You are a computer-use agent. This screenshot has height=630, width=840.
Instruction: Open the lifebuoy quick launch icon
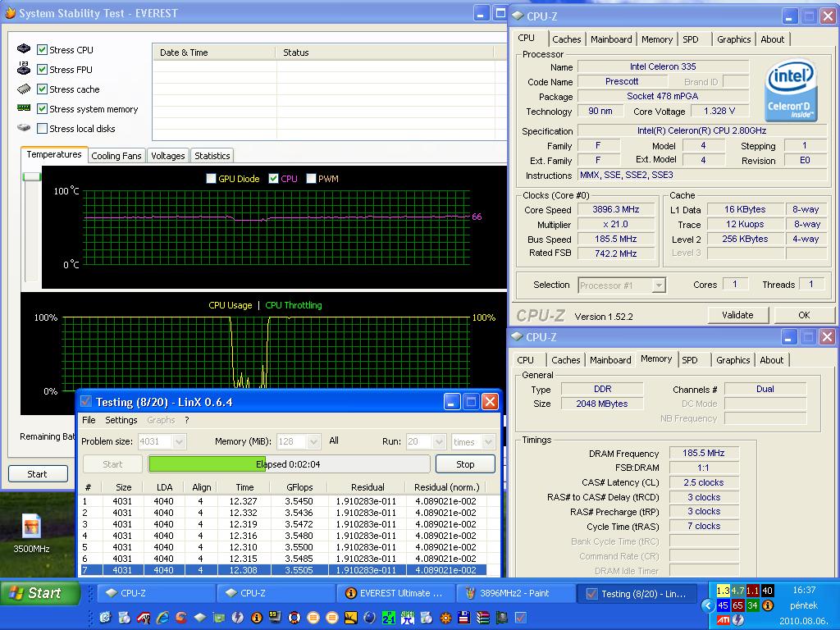click(294, 618)
